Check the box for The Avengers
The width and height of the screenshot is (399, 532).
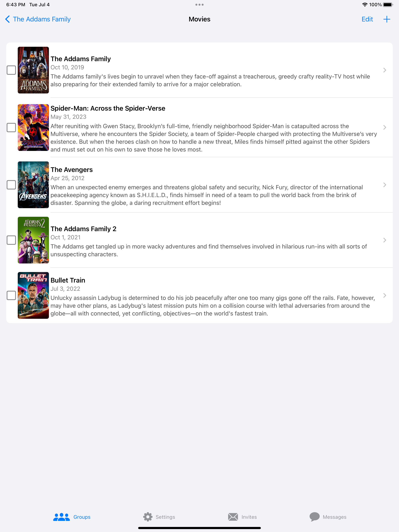[11, 185]
